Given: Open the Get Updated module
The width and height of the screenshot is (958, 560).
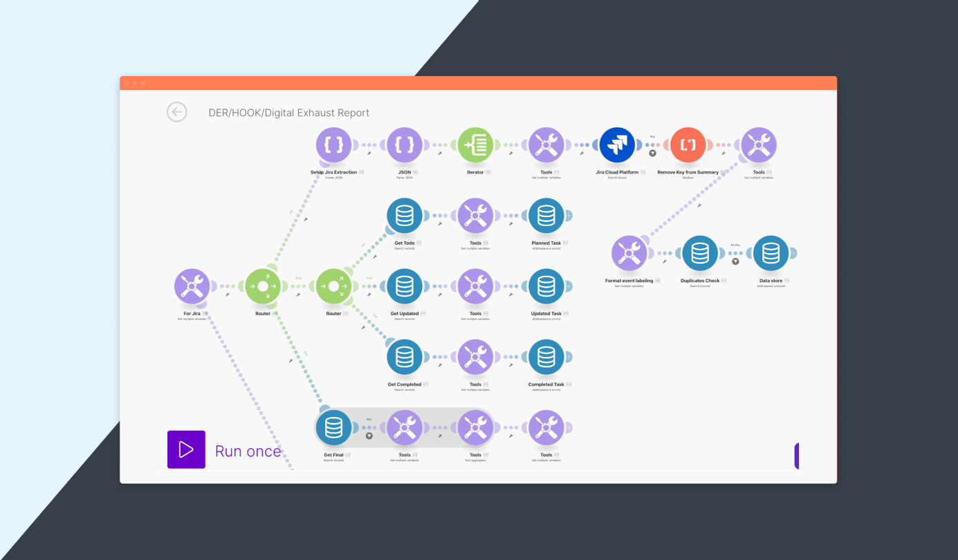Looking at the screenshot, I should pyautogui.click(x=405, y=286).
